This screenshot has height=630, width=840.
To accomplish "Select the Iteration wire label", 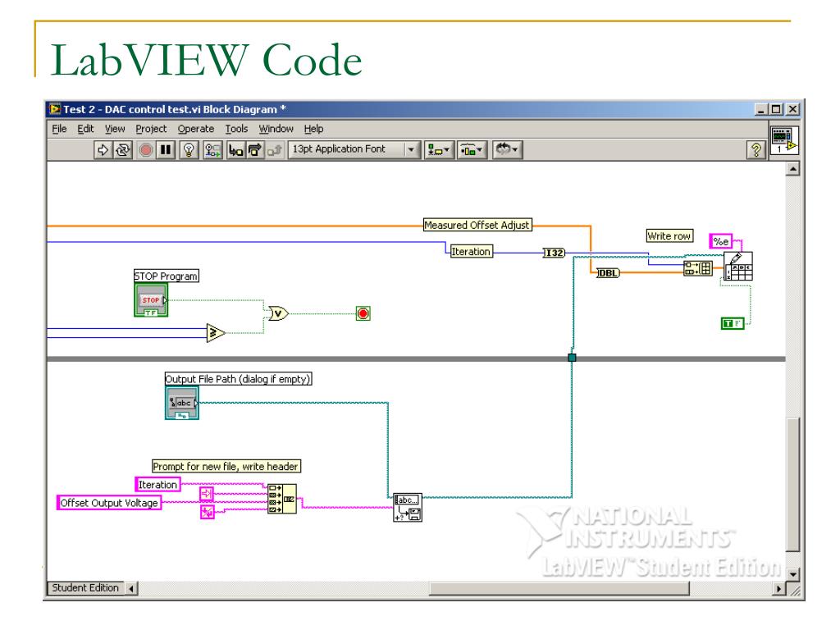I will (x=471, y=252).
